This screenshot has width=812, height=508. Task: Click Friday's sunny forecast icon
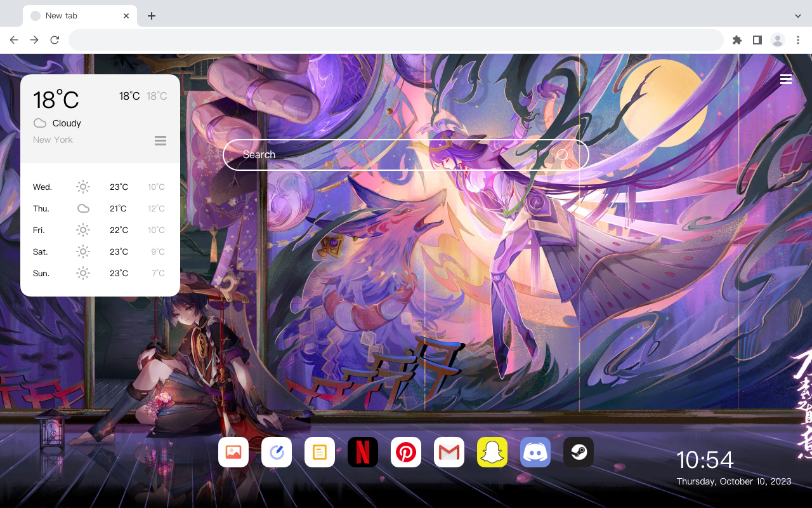[x=83, y=230]
